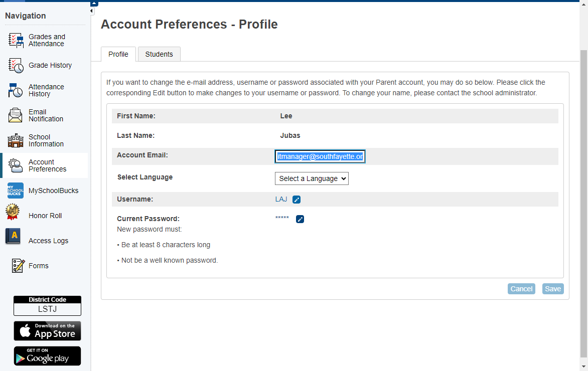Click the District Code LSTJ box
The image size is (588, 371).
pos(47,306)
